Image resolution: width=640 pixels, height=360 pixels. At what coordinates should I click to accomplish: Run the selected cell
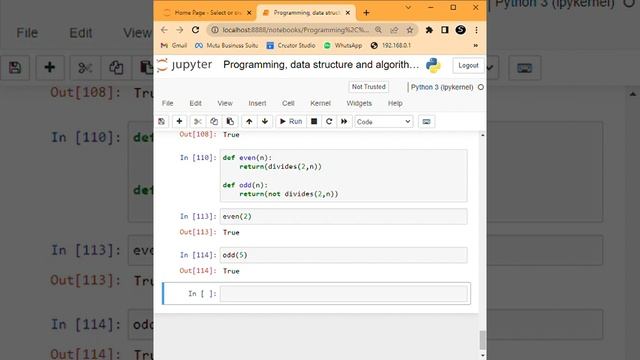coord(291,122)
